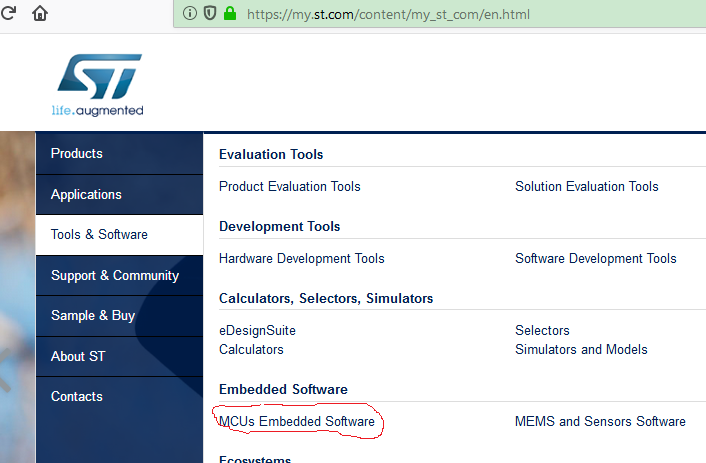This screenshot has height=463, width=706.
Task: Click the tracking protection shield icon
Action: point(210,14)
